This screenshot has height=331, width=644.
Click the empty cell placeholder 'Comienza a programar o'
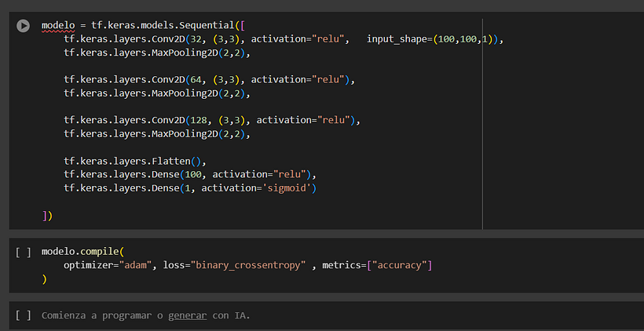pyautogui.click(x=103, y=315)
